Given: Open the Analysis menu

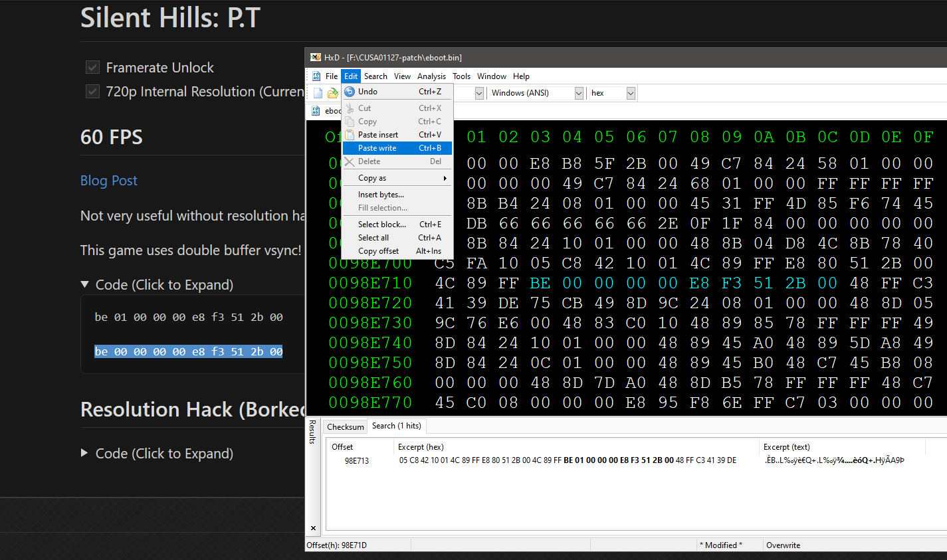Looking at the screenshot, I should (431, 76).
